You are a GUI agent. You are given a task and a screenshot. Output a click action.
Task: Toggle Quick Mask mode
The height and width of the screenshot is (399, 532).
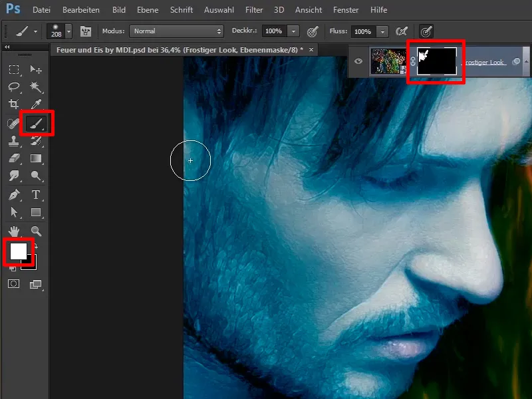click(x=13, y=284)
